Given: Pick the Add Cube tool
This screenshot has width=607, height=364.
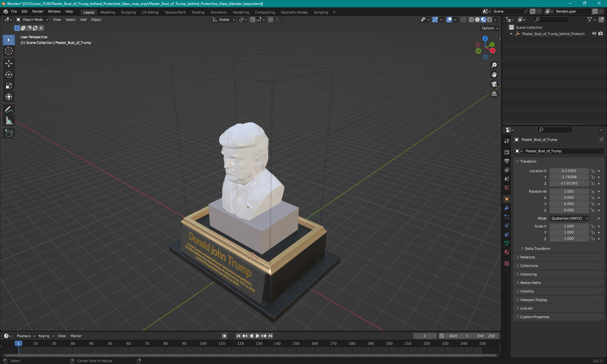Looking at the screenshot, I should (x=9, y=133).
